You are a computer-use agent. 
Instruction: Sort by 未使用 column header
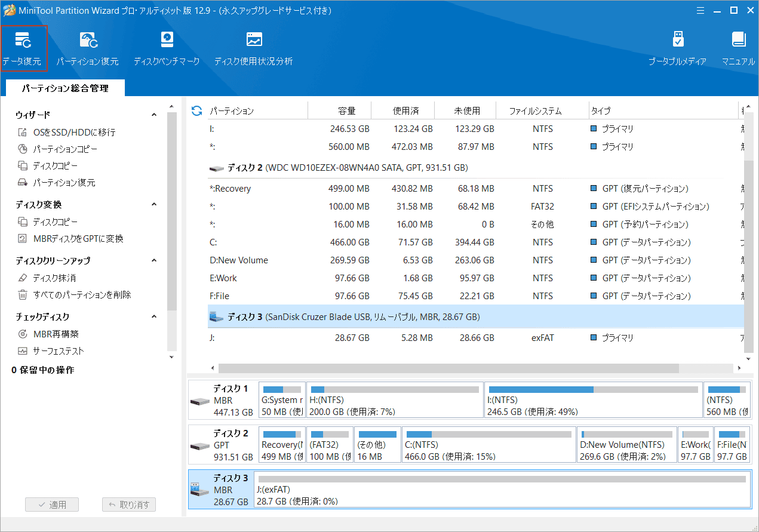point(466,111)
